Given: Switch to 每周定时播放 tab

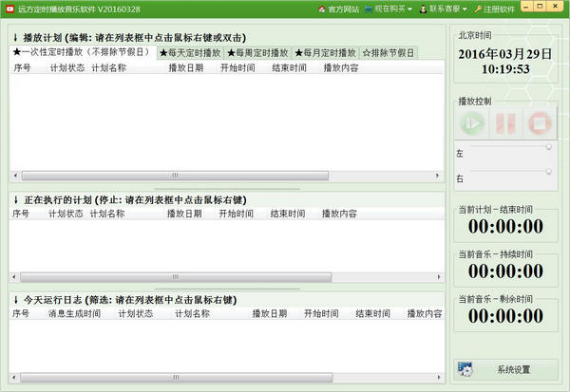Looking at the screenshot, I should (256, 52).
